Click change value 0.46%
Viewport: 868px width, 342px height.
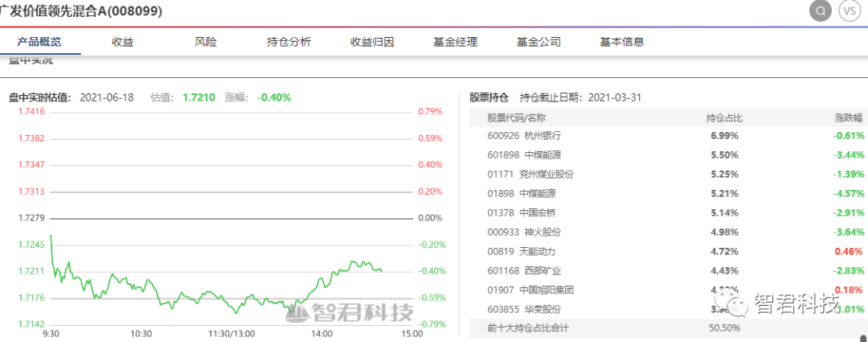[850, 251]
